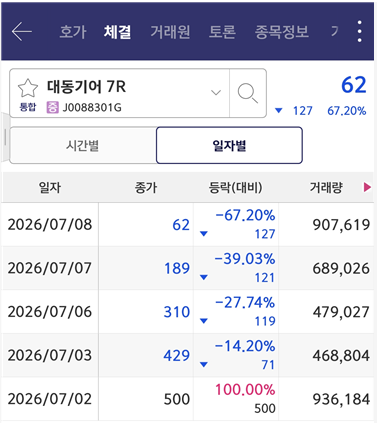Click the pink 증 badge icon
The image size is (377, 423).
52,107
